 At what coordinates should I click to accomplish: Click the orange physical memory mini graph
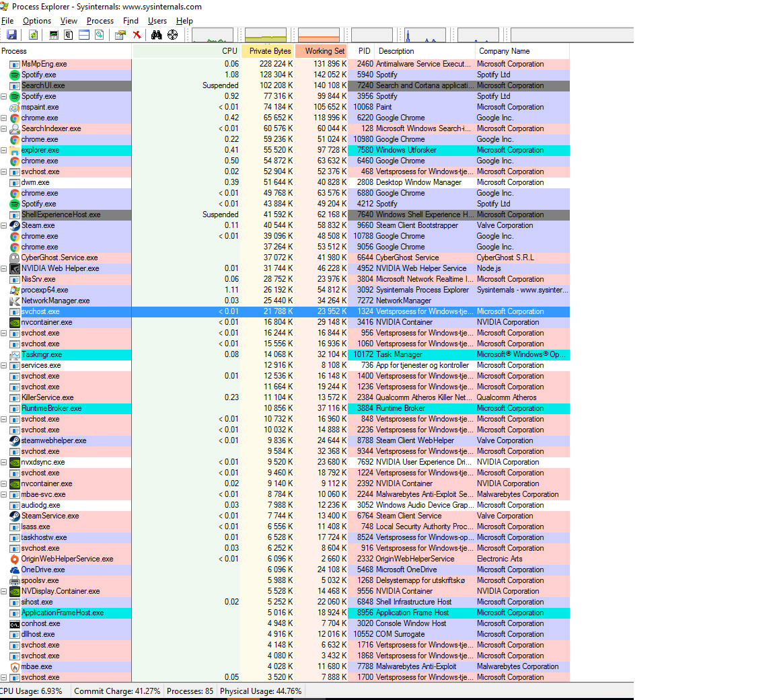click(319, 35)
